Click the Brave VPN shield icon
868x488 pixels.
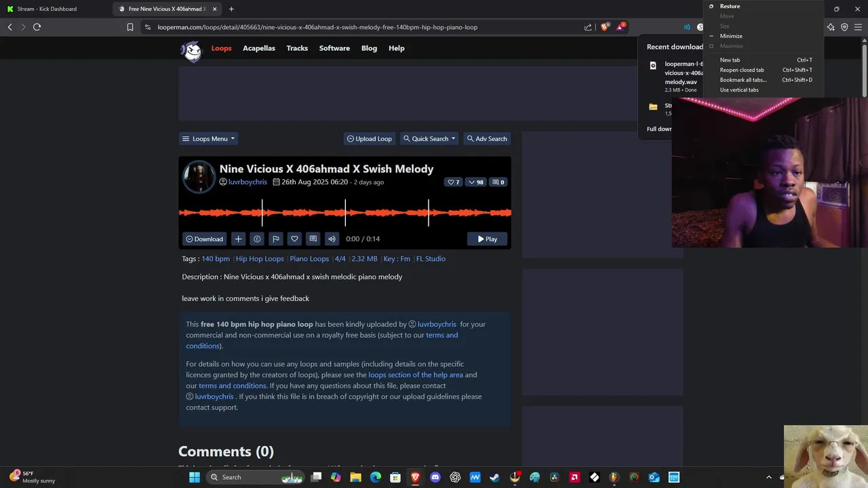(x=844, y=27)
